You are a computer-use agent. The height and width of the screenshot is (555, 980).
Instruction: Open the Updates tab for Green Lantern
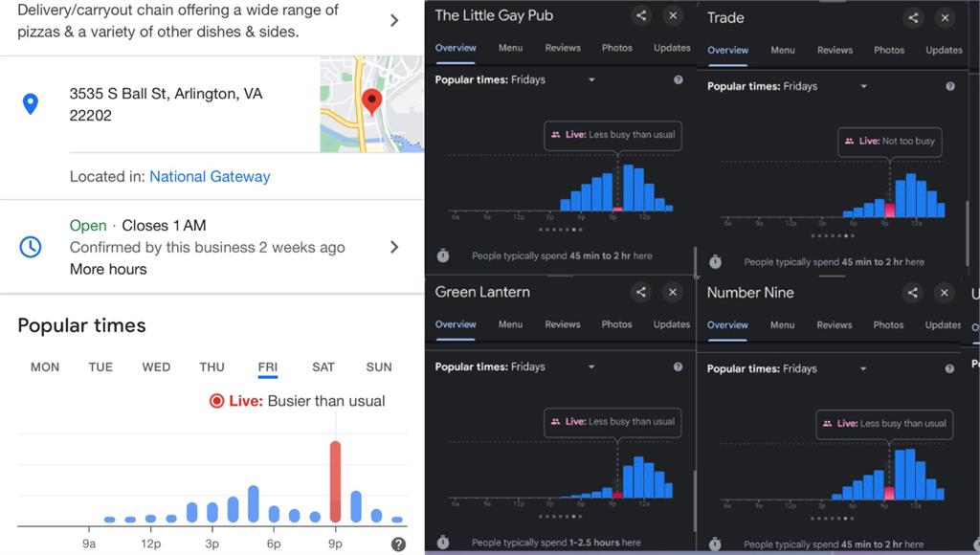[672, 324]
